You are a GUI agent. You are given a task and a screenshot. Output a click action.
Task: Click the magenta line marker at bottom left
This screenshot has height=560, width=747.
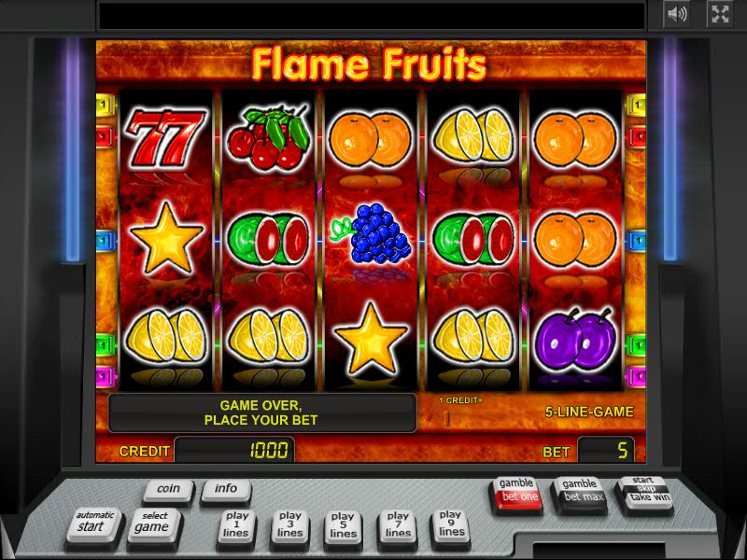[106, 377]
